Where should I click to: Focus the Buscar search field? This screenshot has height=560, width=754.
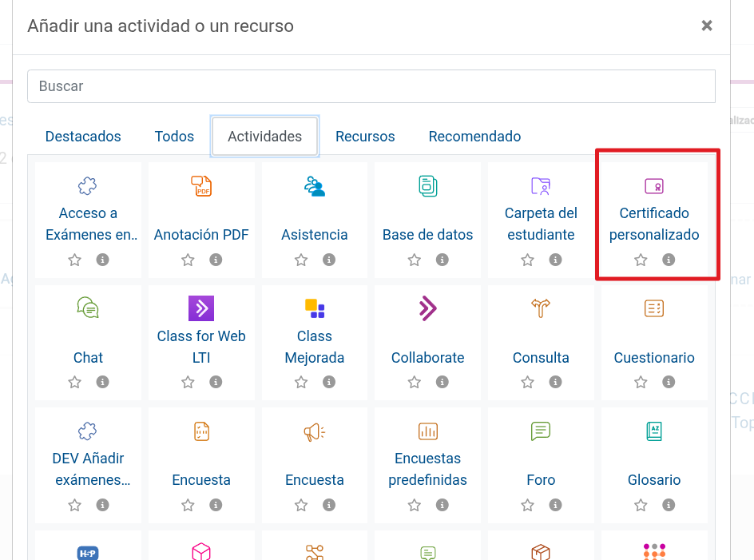371,86
